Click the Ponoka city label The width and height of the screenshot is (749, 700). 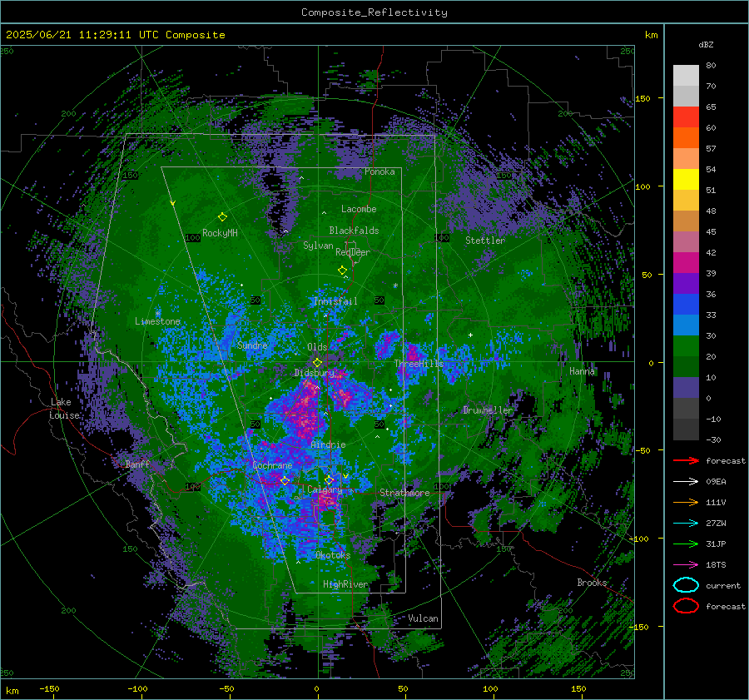(x=379, y=171)
